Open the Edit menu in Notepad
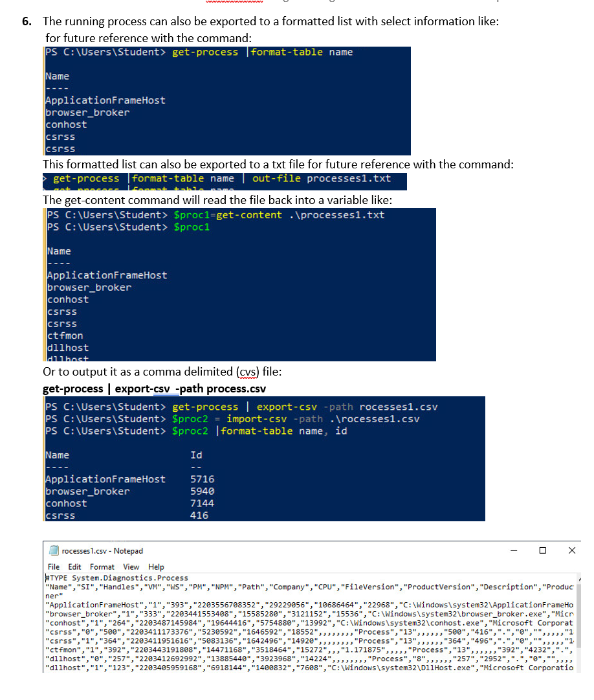 (74, 567)
